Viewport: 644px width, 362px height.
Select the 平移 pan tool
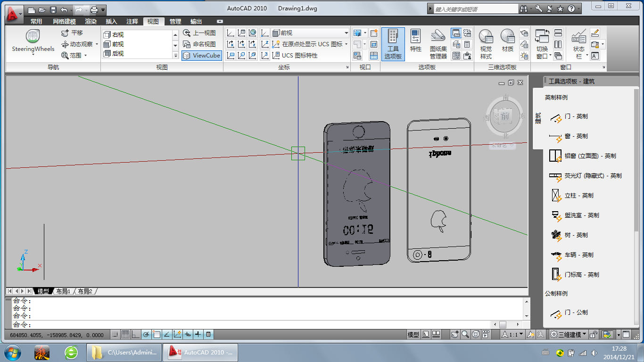(72, 33)
